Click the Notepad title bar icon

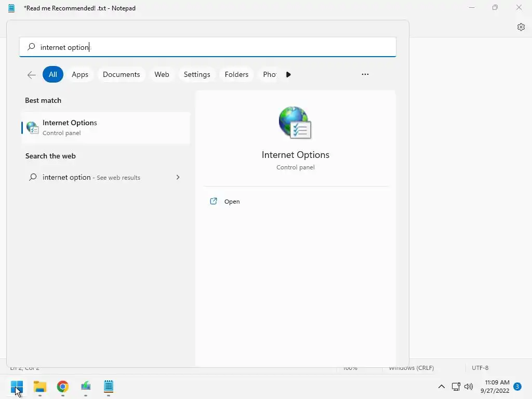(x=11, y=8)
